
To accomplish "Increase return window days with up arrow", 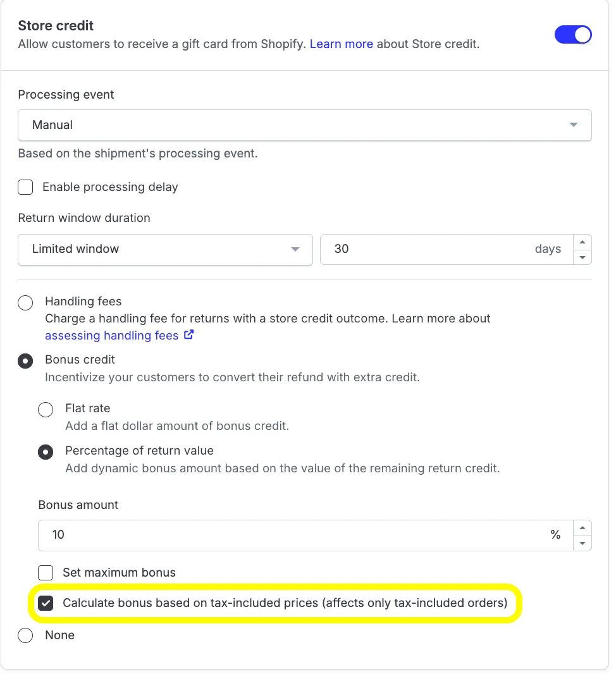I will click(x=582, y=242).
